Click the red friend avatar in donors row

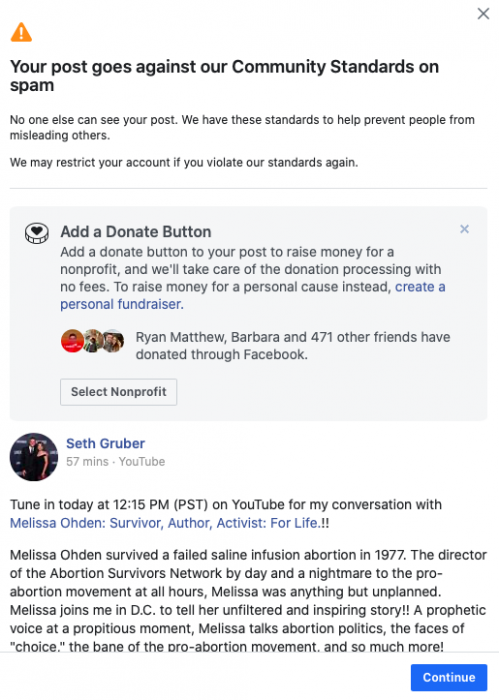[x=72, y=341]
